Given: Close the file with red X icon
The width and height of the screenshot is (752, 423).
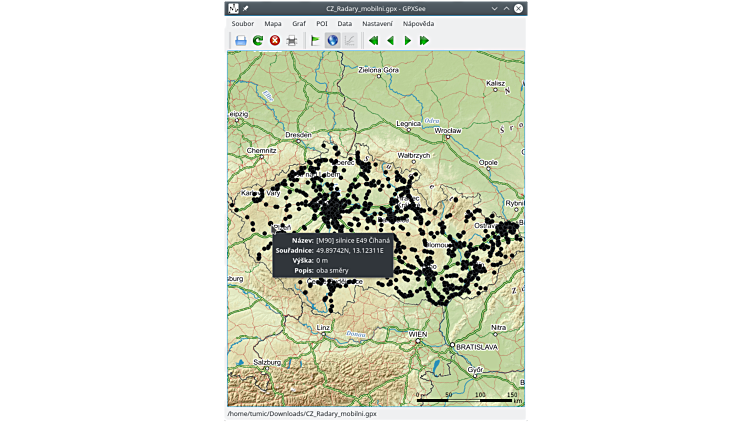Looking at the screenshot, I should click(x=274, y=41).
